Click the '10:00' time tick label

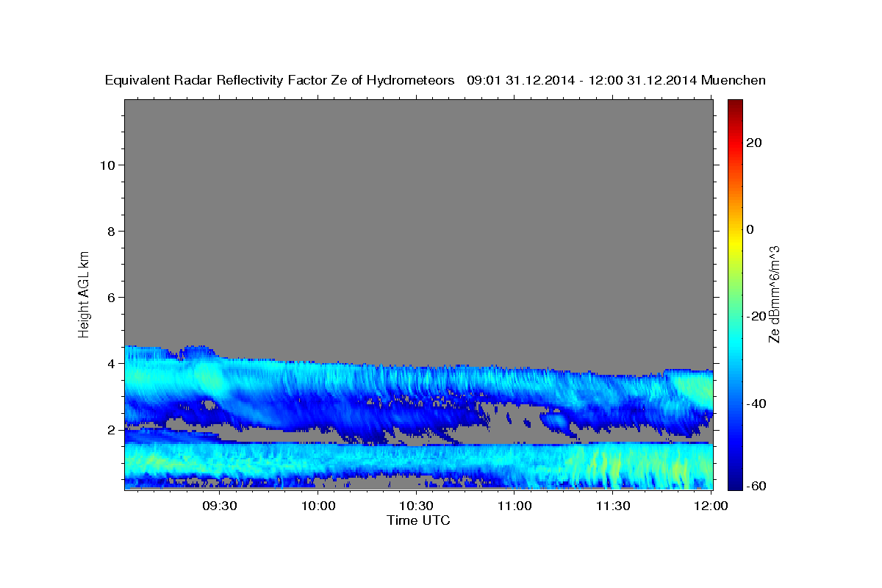(318, 506)
